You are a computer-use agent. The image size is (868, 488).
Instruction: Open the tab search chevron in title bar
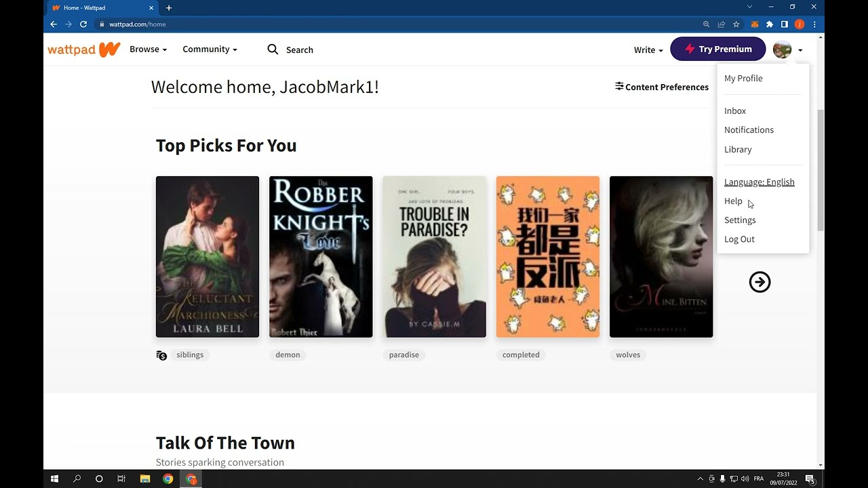click(749, 7)
